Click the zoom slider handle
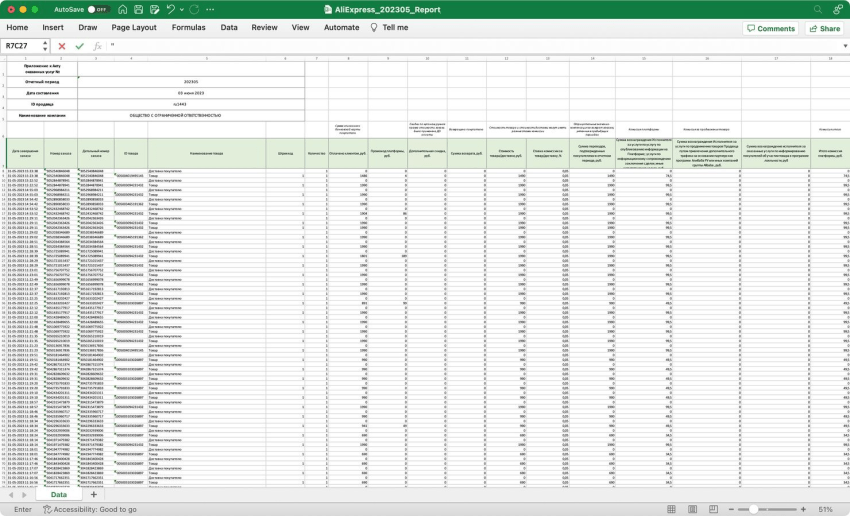850x516 pixels. coord(754,509)
